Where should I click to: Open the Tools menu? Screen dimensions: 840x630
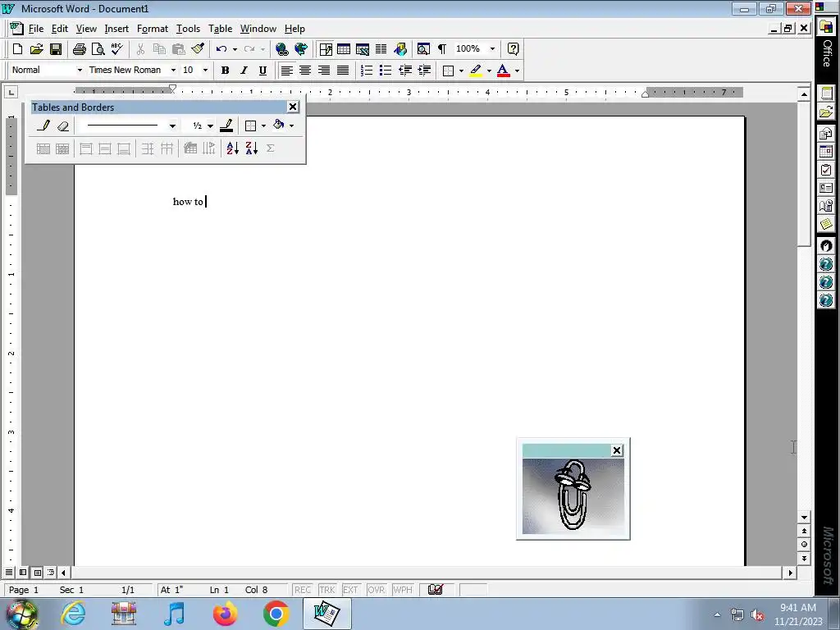tap(188, 29)
